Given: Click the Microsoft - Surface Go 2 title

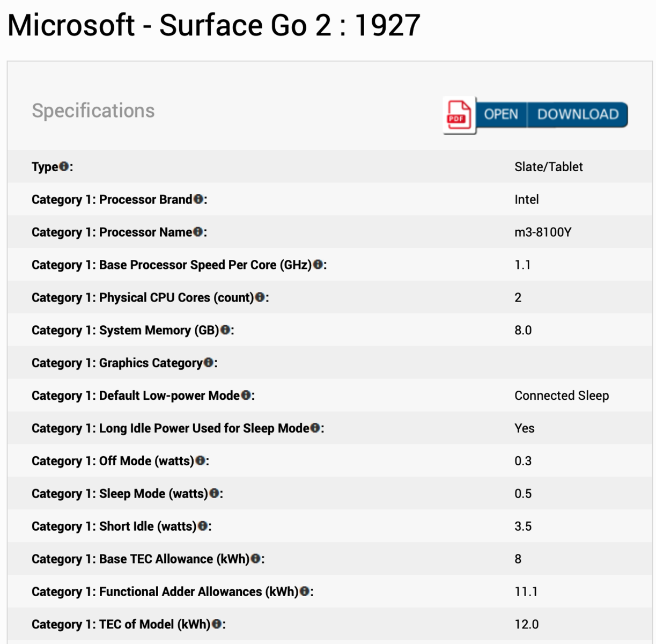Looking at the screenshot, I should click(214, 25).
